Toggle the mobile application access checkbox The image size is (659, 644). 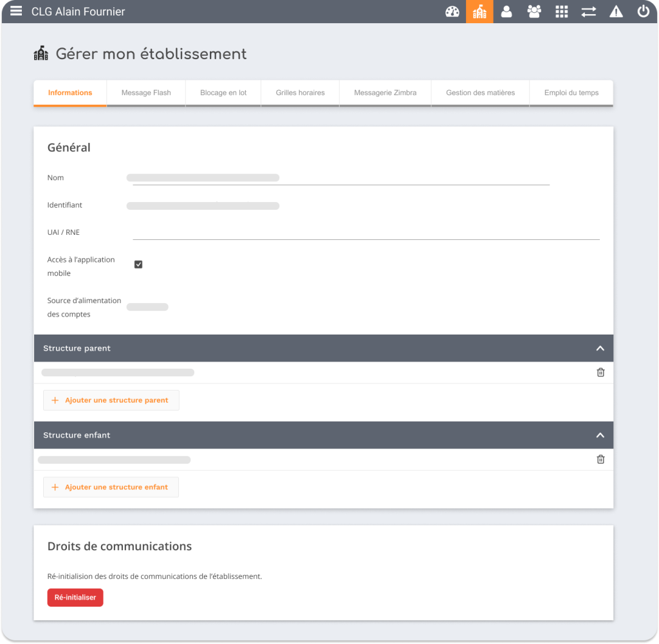[138, 264]
